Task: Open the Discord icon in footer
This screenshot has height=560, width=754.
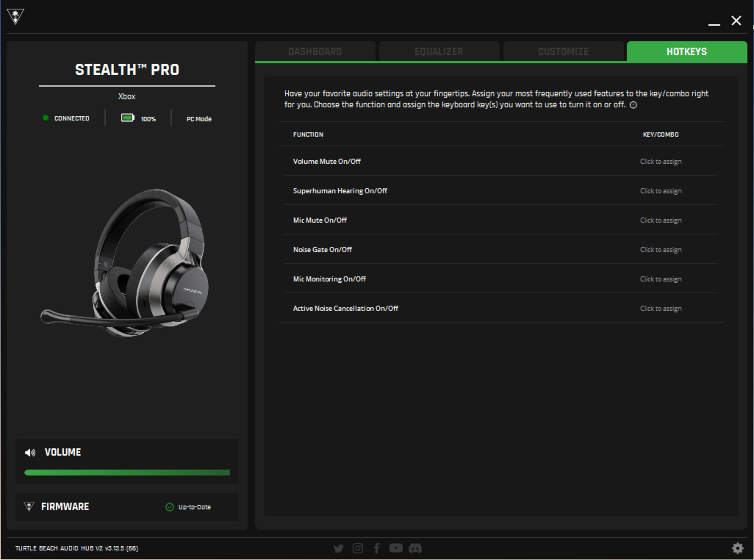Action: (415, 548)
